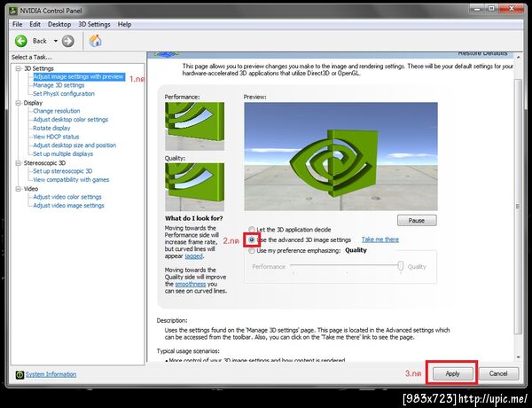Collapse the Video tree node
This screenshot has width=532, height=408.
tap(19, 189)
